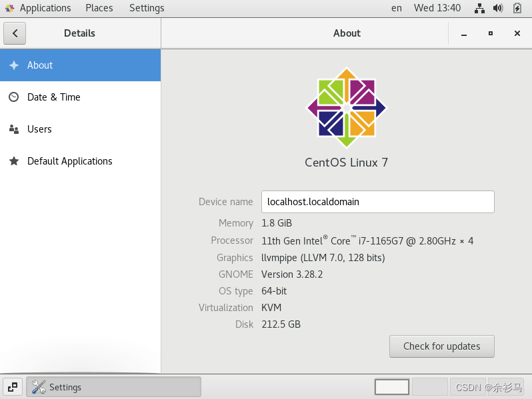Open the Places menu
The width and height of the screenshot is (532, 399).
[99, 8]
